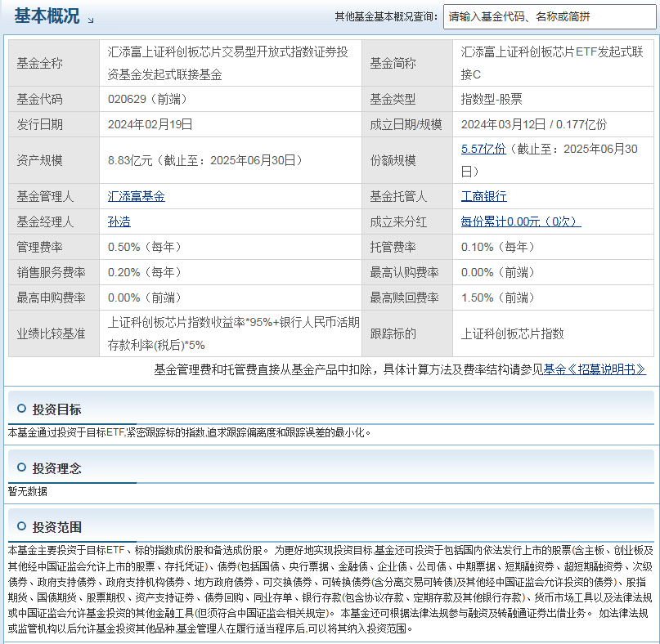
Task: Select fund short name 汇添富上证科创板芯片ETF发起式联接C
Action: pyautogui.click(x=552, y=64)
